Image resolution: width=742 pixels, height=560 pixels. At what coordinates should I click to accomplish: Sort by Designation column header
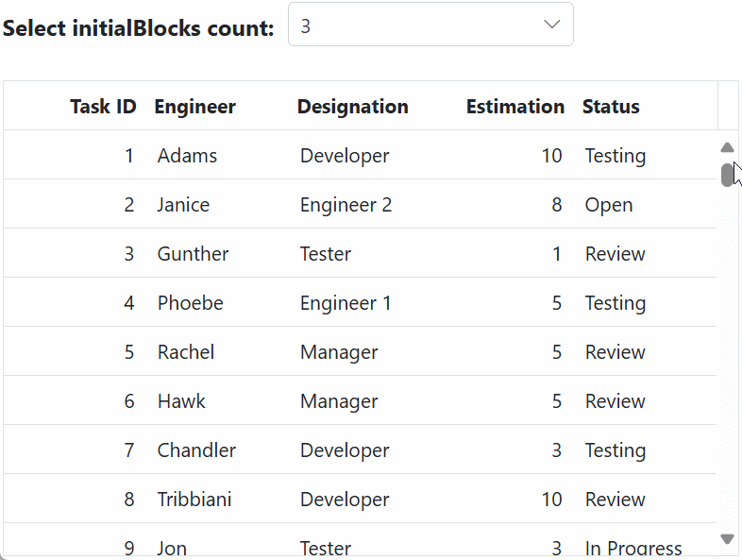[352, 107]
